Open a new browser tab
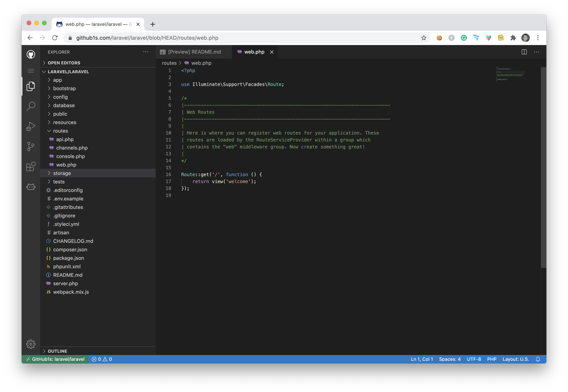The image size is (568, 392). tap(153, 24)
